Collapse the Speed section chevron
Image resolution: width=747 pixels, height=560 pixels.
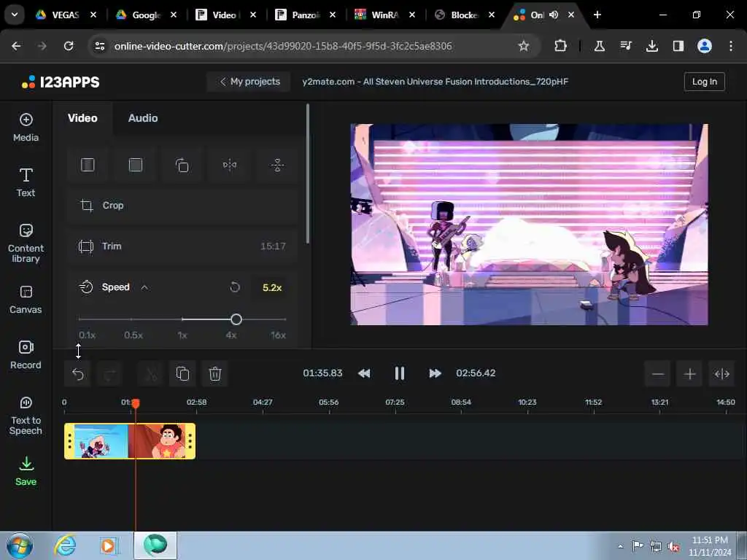(144, 287)
